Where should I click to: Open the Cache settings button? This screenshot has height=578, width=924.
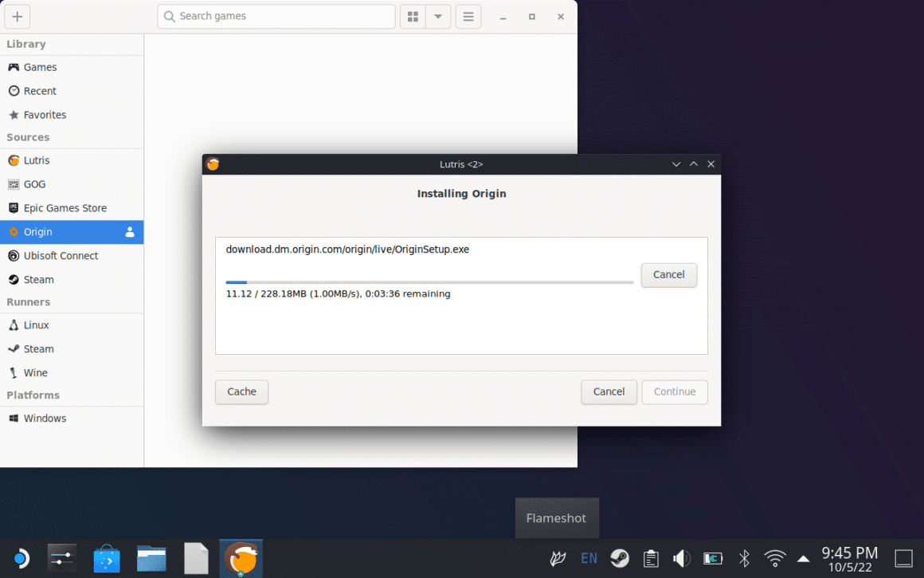point(241,391)
